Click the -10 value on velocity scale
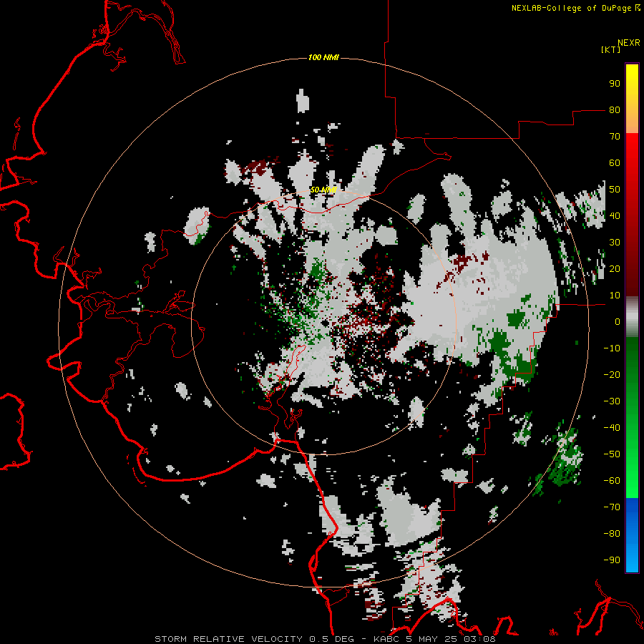644x644 pixels. pos(612,348)
